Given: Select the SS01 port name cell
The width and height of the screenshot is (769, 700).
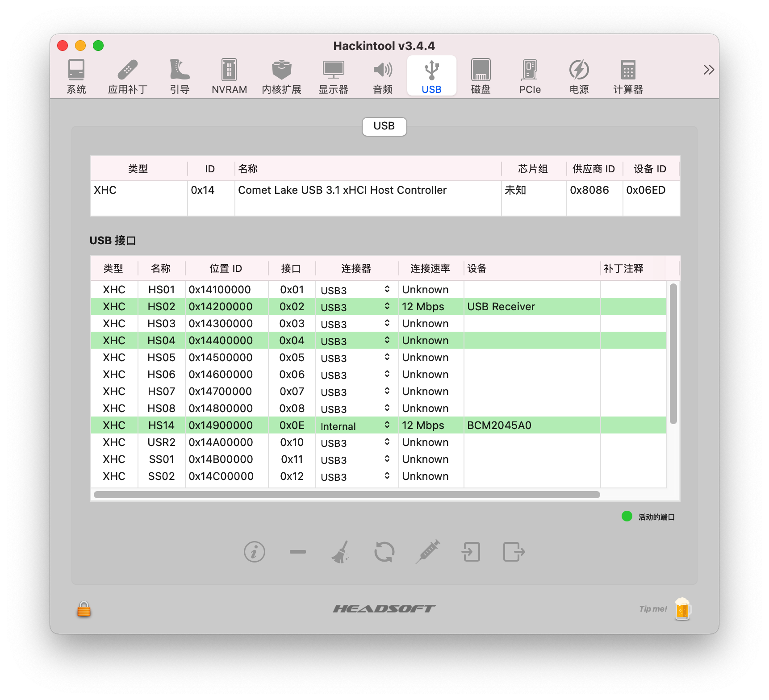Looking at the screenshot, I should [x=161, y=459].
